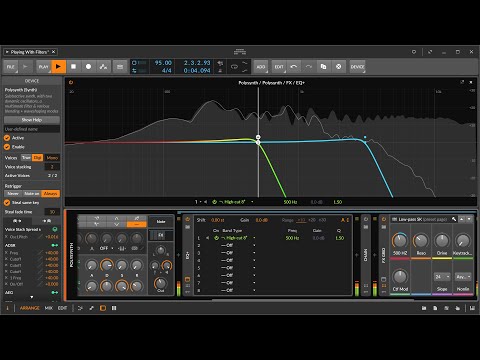Viewport: 480px width, 360px height.
Task: Switch to the ARRANGE view
Action: point(30,308)
